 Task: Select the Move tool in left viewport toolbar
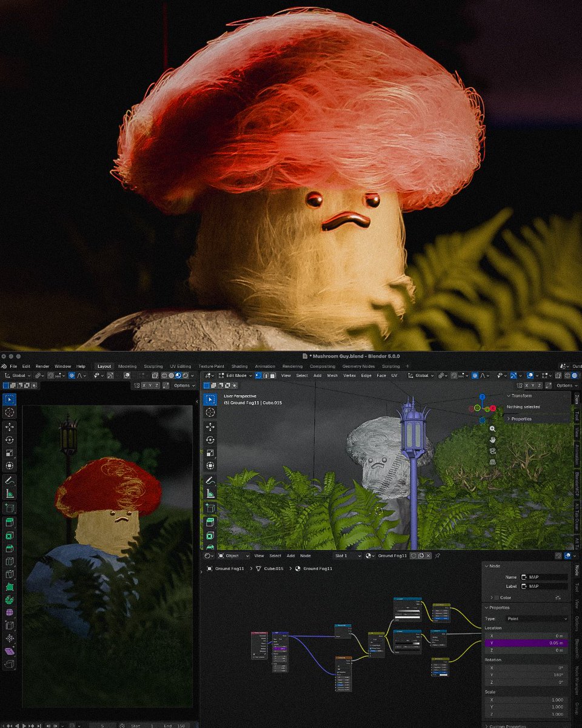click(9, 427)
